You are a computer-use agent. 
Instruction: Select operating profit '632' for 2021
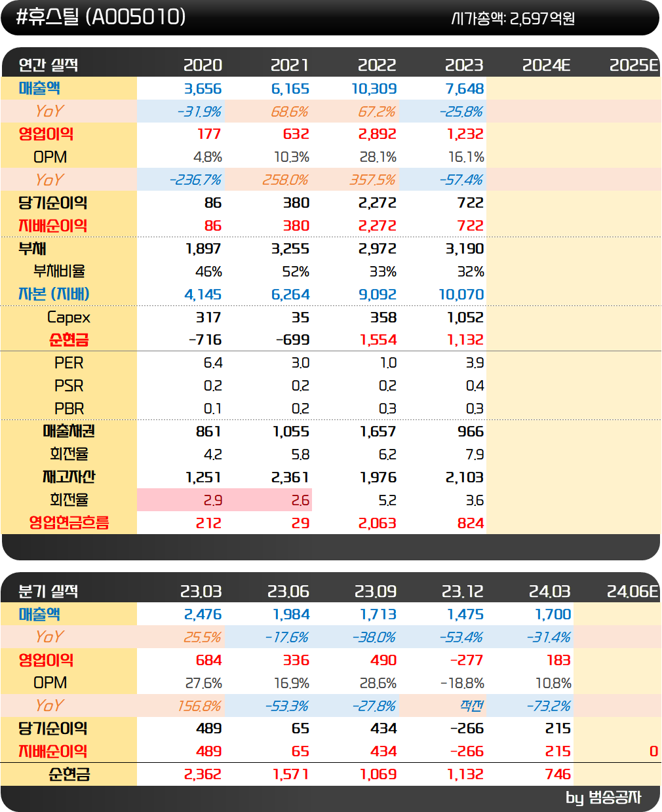pos(296,134)
